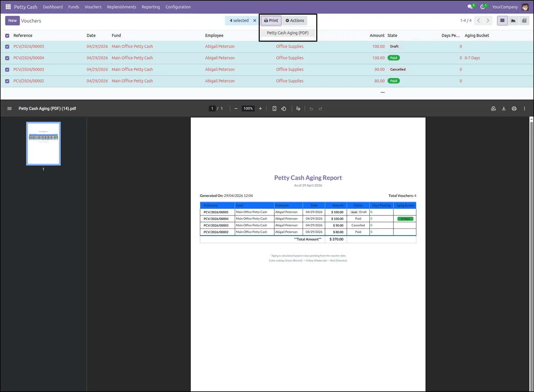Click the Petty Cash Aging (PDF) (14).pdf filename
534x392 pixels.
coord(47,109)
